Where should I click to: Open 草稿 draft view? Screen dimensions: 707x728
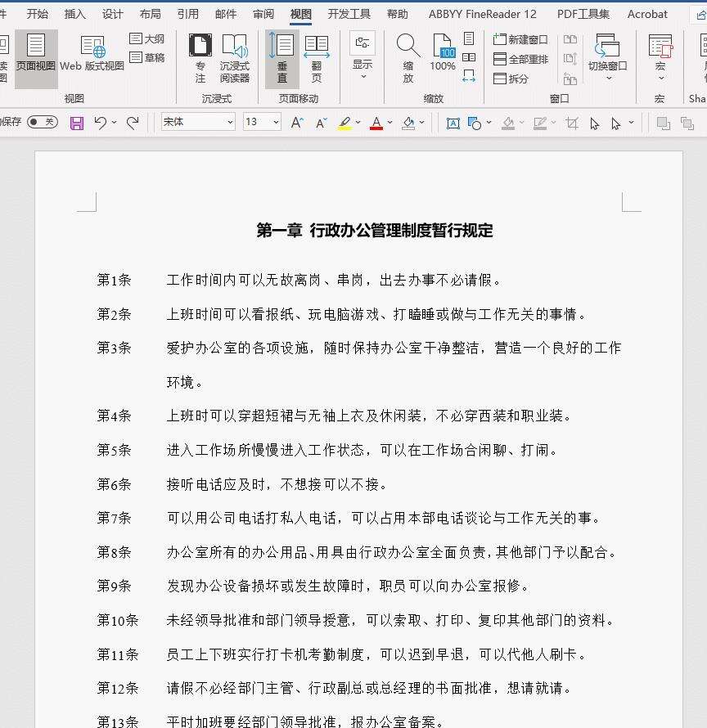(x=146, y=57)
